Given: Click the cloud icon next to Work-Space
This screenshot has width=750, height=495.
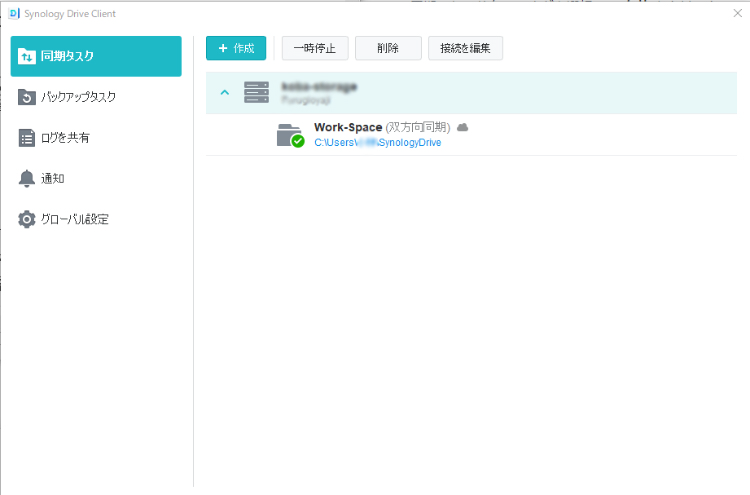Looking at the screenshot, I should click(463, 128).
